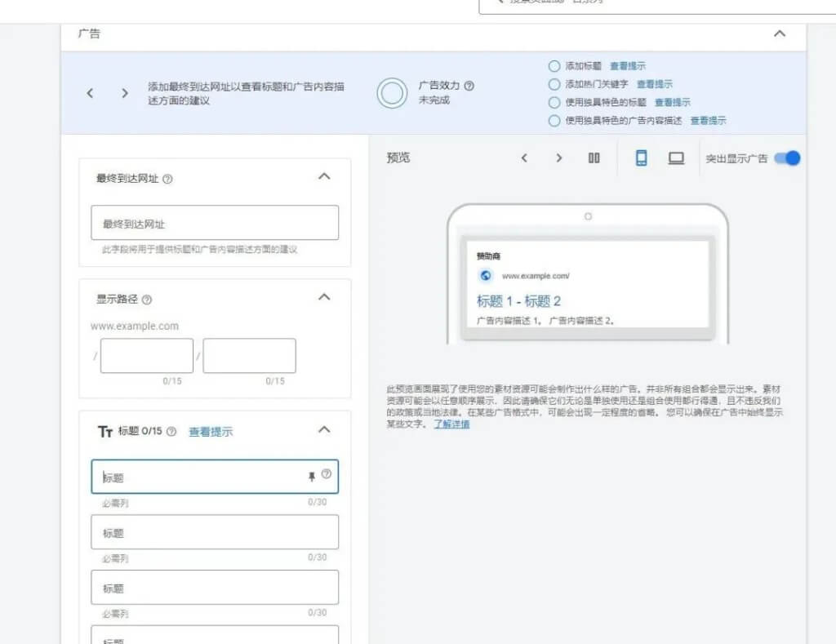Focus the first 标题 input field
The image size is (836, 644).
click(x=215, y=477)
